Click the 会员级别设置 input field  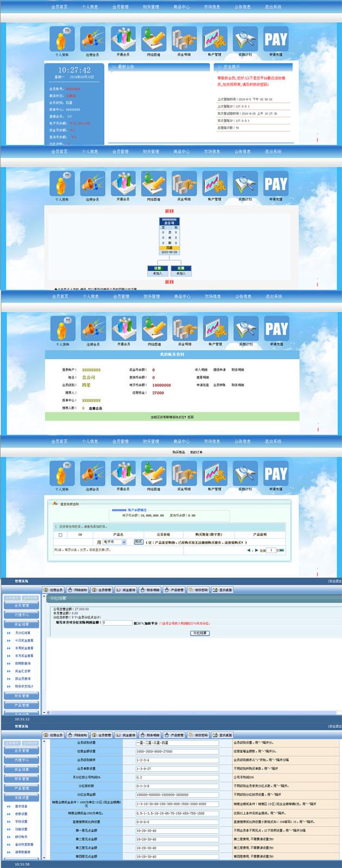(177, 742)
